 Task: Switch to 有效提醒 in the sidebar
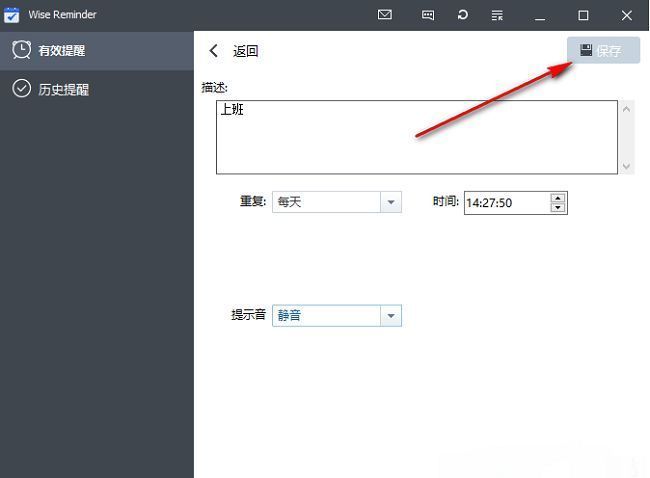62,50
